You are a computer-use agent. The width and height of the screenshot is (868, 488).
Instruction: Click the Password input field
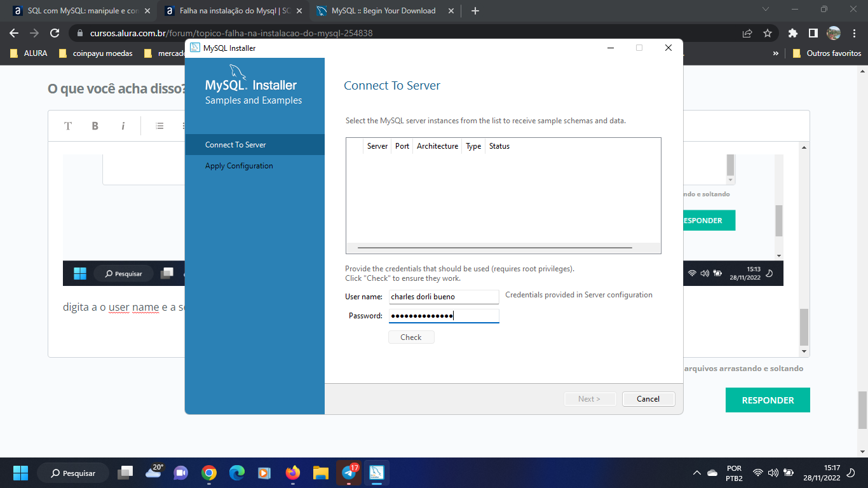[444, 316]
